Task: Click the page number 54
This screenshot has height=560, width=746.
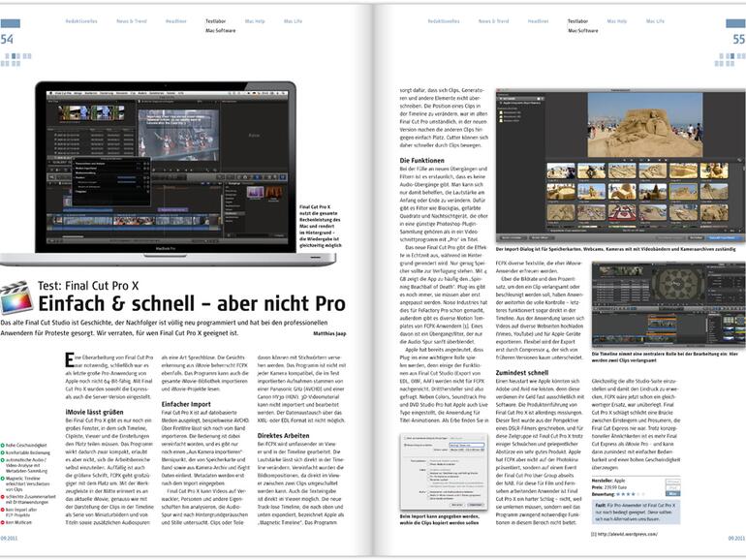Action: click(7, 40)
